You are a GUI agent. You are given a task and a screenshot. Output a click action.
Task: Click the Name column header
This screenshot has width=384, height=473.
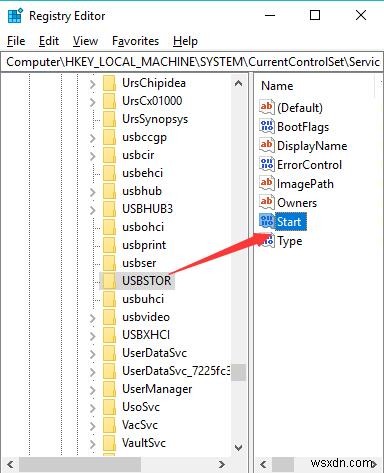[277, 86]
